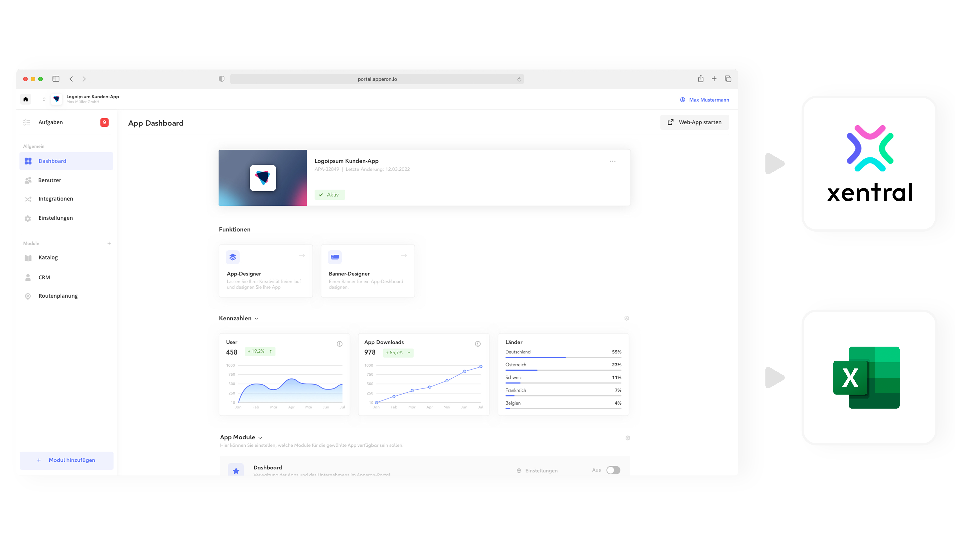Open Kennzahlen settings gear icon
The width and height of the screenshot is (955, 560).
pos(626,318)
